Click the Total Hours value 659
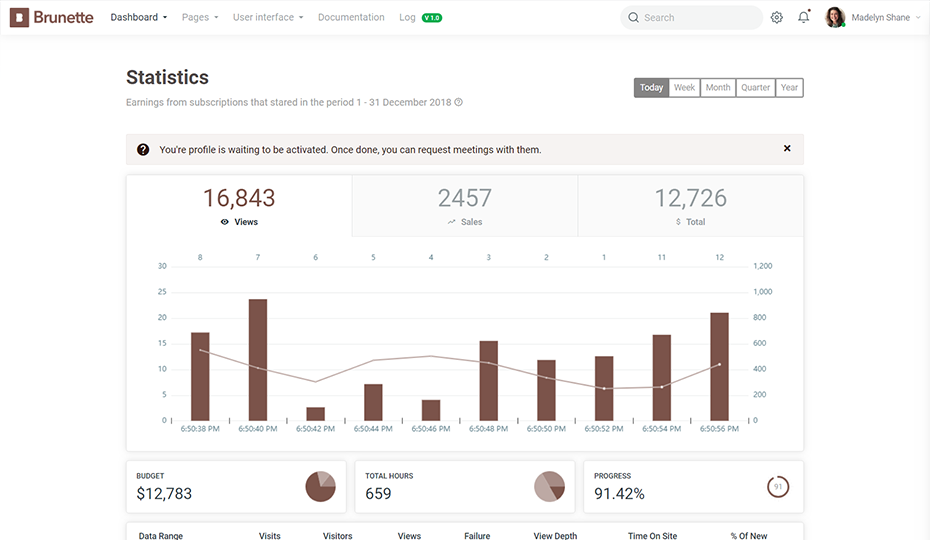Screen dimensions: 930x540 378,494
